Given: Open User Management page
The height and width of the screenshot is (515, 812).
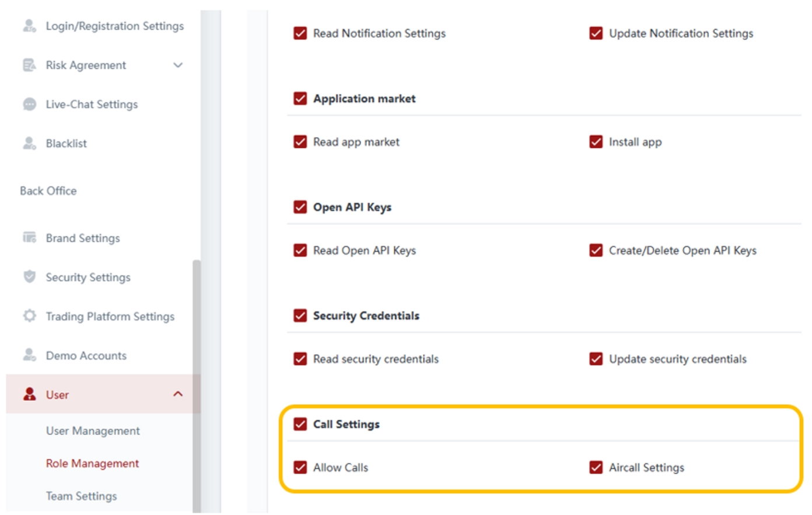Looking at the screenshot, I should coord(93,430).
